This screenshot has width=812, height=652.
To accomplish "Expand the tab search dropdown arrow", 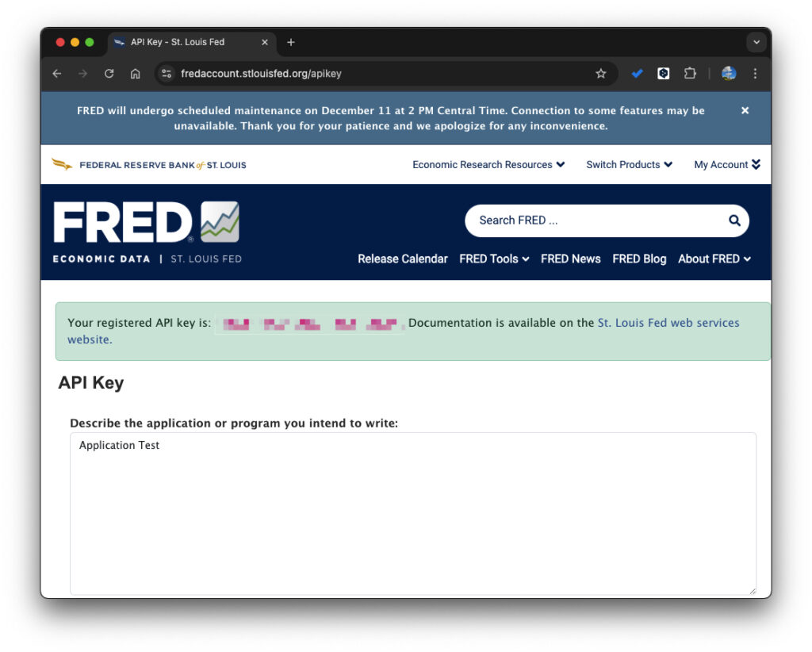I will tap(756, 43).
